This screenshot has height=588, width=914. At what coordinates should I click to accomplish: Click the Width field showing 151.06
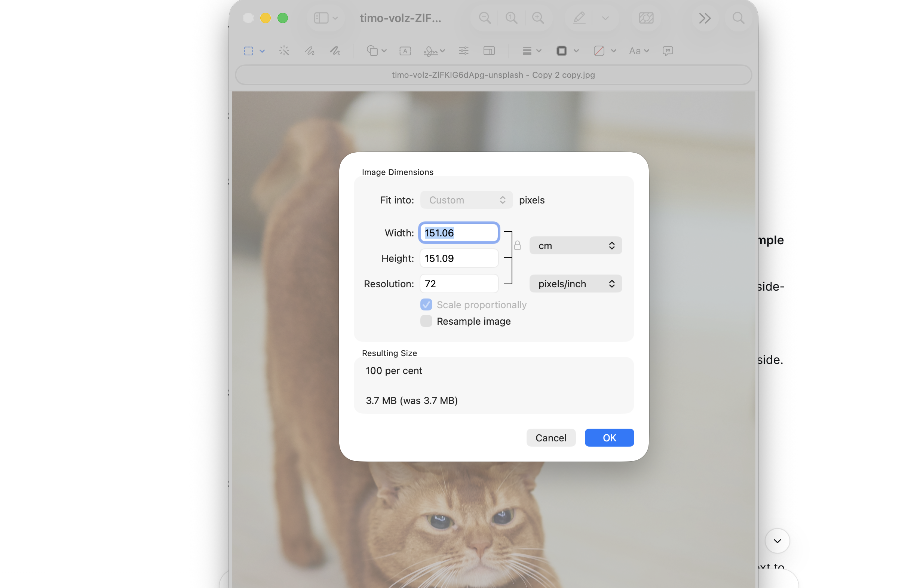pos(459,233)
